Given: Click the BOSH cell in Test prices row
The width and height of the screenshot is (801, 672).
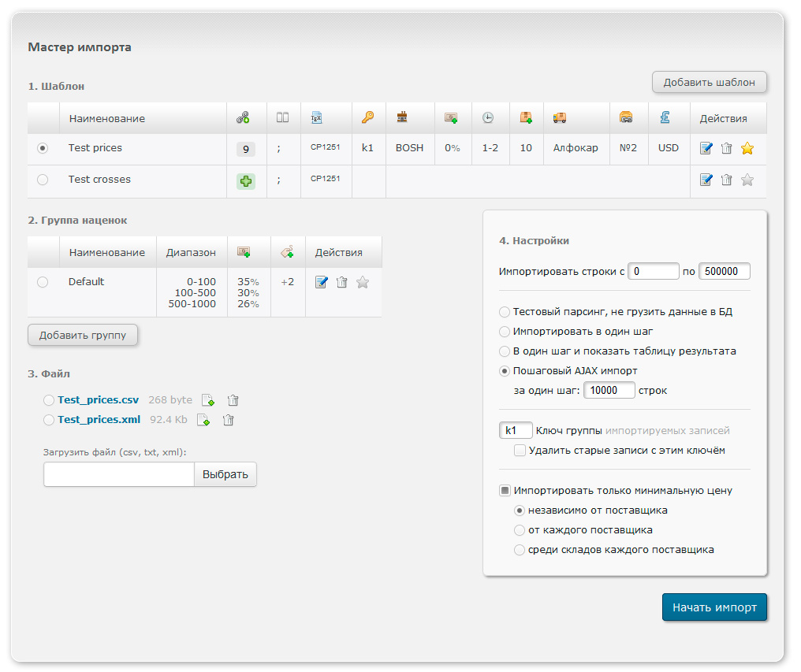Looking at the screenshot, I should coord(409,148).
